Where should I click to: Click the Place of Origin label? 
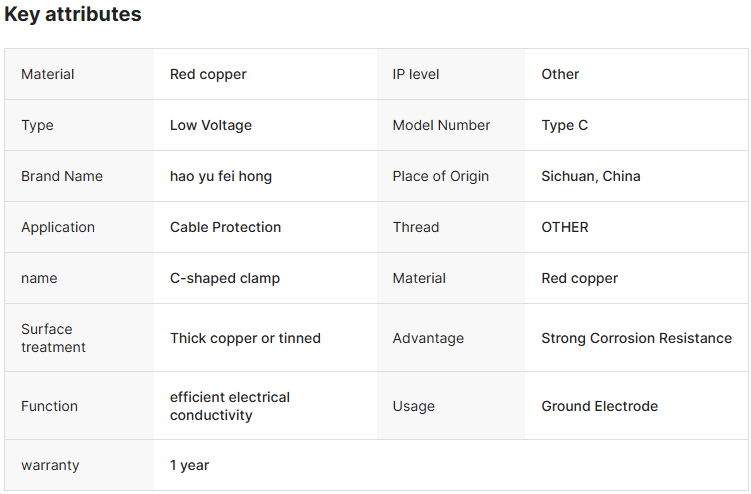coord(440,176)
